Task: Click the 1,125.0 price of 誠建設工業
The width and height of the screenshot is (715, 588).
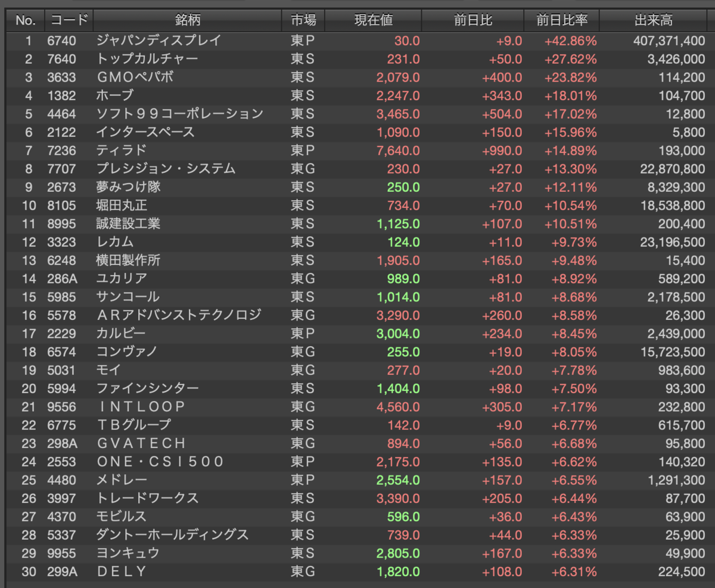Action: click(398, 223)
